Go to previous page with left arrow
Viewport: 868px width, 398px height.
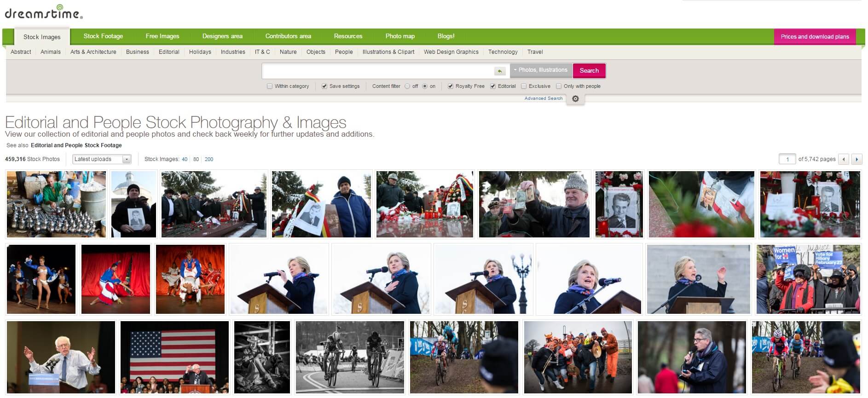(844, 159)
